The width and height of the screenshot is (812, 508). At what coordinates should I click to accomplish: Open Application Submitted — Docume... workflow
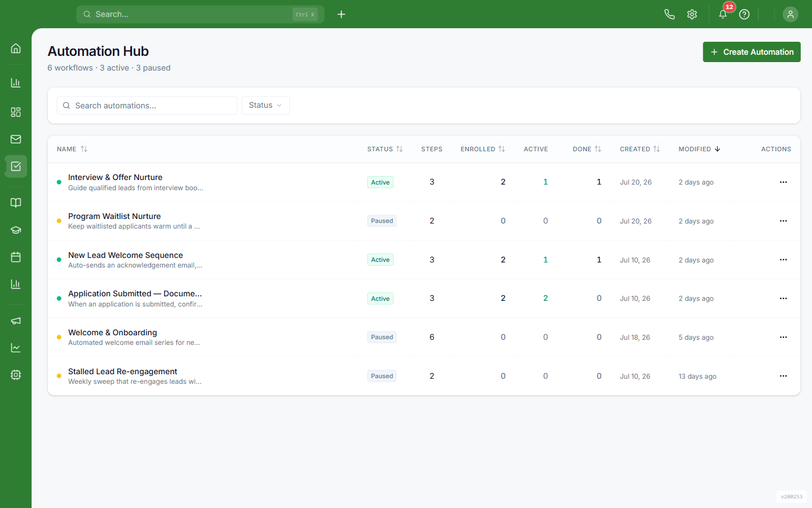(x=135, y=294)
